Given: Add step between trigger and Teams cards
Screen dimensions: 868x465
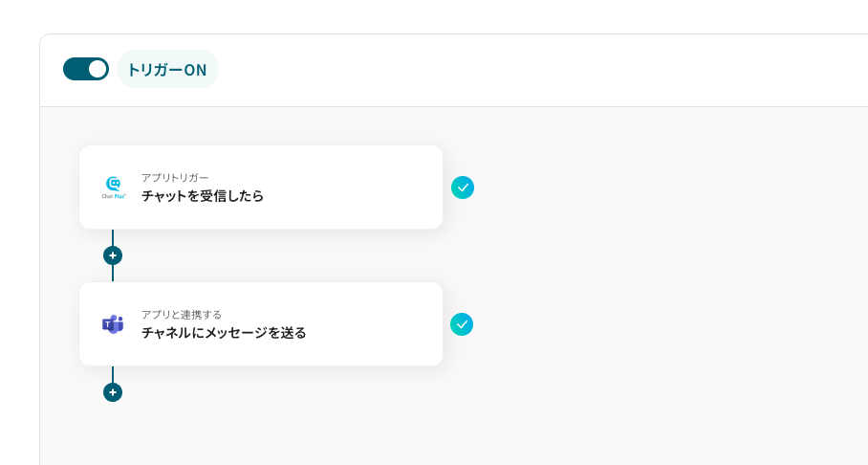Looking at the screenshot, I should [x=113, y=255].
